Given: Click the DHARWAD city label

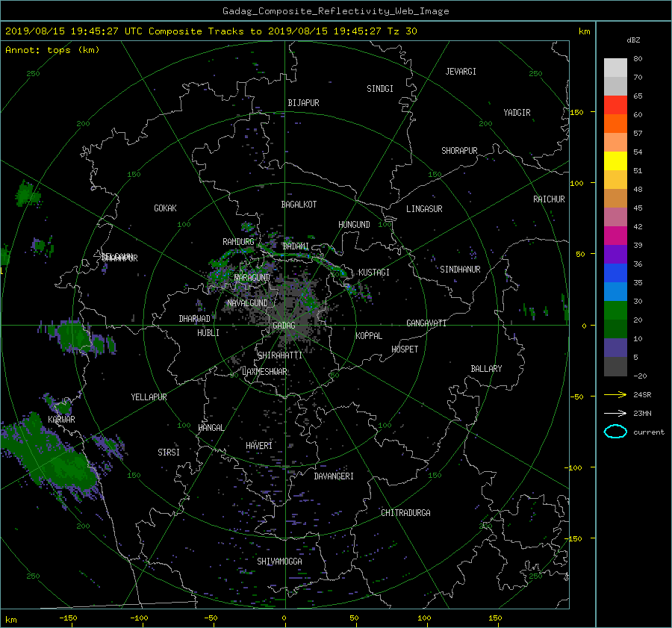Looking at the screenshot, I should point(194,319).
